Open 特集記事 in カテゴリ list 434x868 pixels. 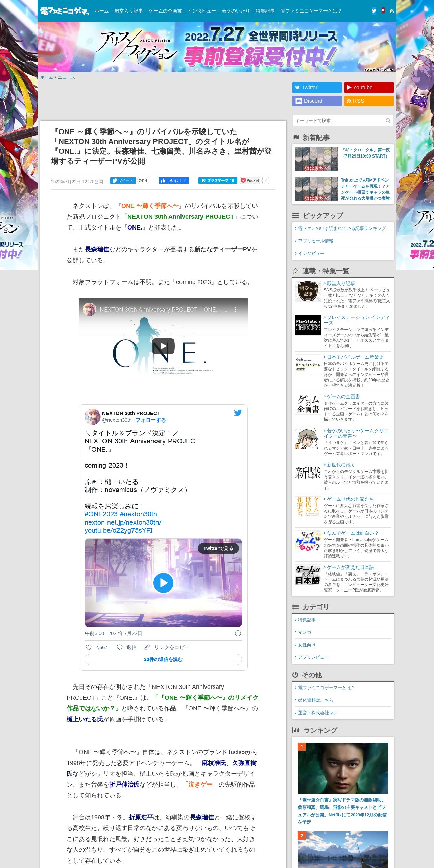click(x=307, y=620)
